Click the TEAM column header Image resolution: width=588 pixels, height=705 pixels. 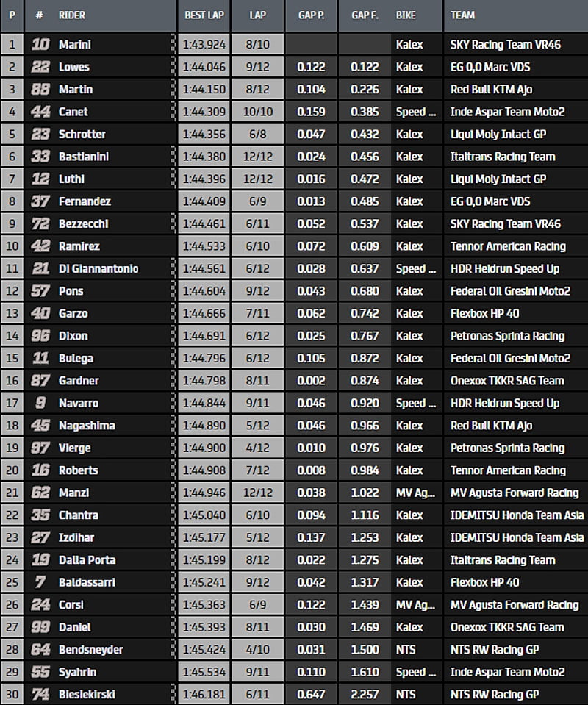[x=462, y=15]
